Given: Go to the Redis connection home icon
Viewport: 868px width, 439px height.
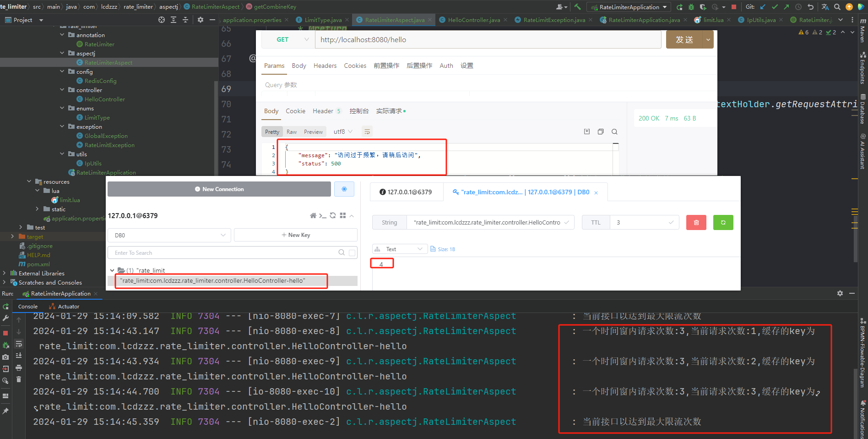Looking at the screenshot, I should pyautogui.click(x=313, y=215).
